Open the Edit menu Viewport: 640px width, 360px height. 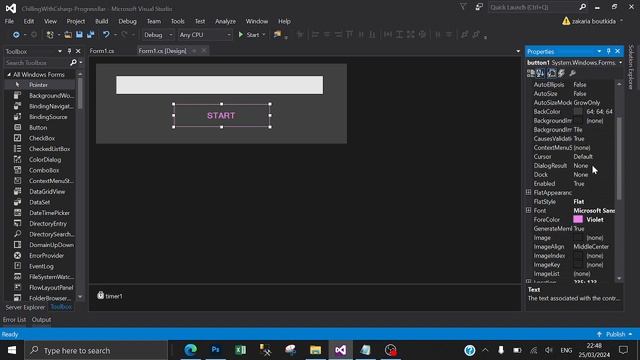point(29,21)
